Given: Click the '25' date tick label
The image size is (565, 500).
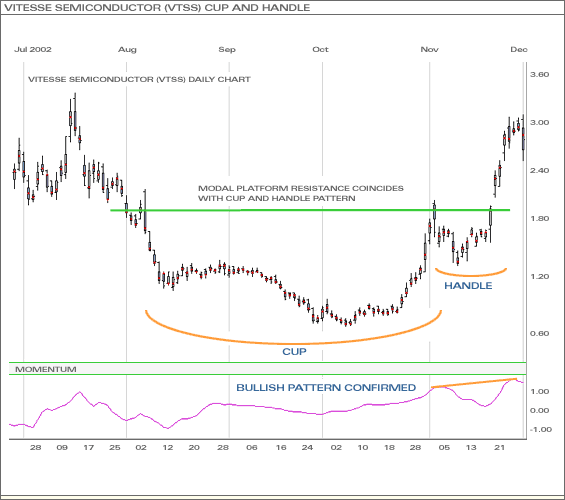Looking at the screenshot, I should pos(115,448).
